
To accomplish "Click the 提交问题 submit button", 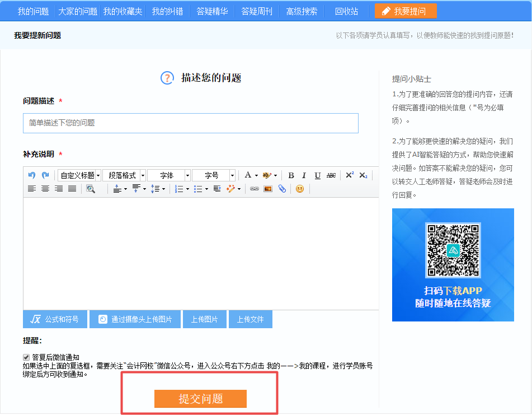I will click(200, 399).
